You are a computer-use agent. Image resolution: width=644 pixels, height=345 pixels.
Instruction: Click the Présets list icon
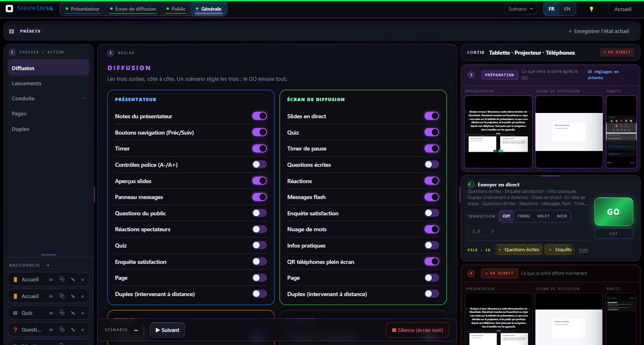[11, 31]
